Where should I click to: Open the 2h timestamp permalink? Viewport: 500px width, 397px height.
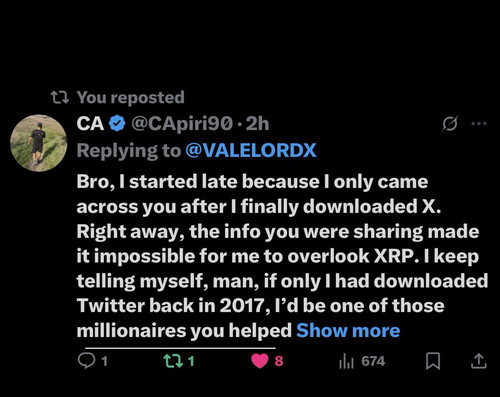click(x=257, y=124)
